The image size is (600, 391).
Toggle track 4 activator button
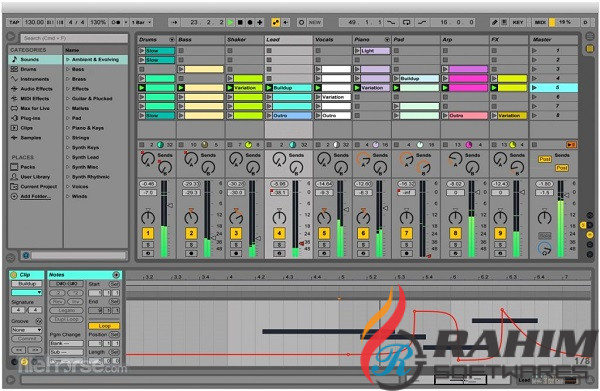[279, 233]
